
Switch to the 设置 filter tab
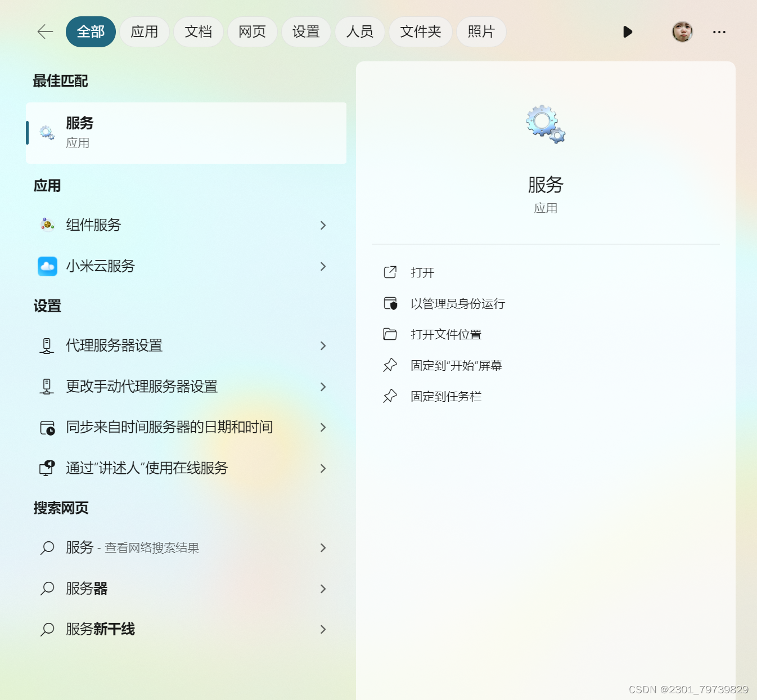(x=306, y=32)
